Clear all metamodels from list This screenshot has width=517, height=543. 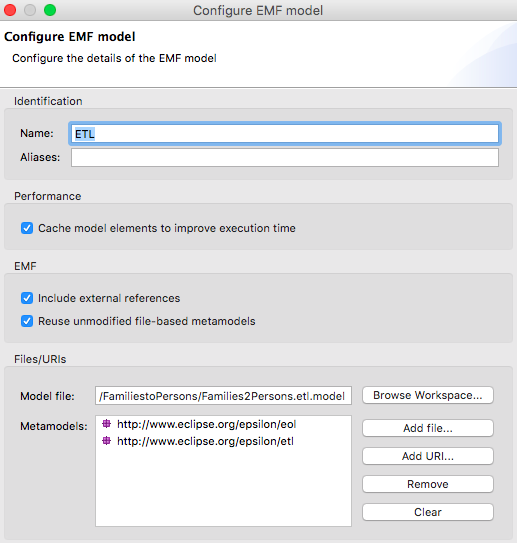click(x=428, y=512)
